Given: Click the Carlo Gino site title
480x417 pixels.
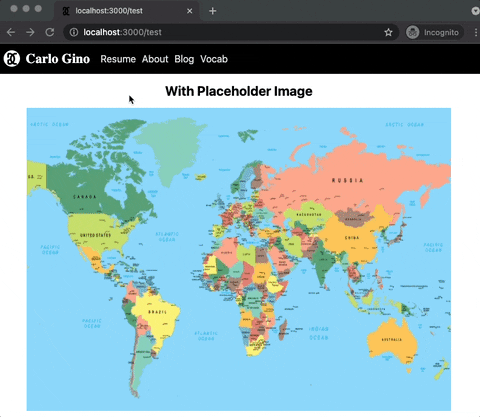Looking at the screenshot, I should click(58, 59).
